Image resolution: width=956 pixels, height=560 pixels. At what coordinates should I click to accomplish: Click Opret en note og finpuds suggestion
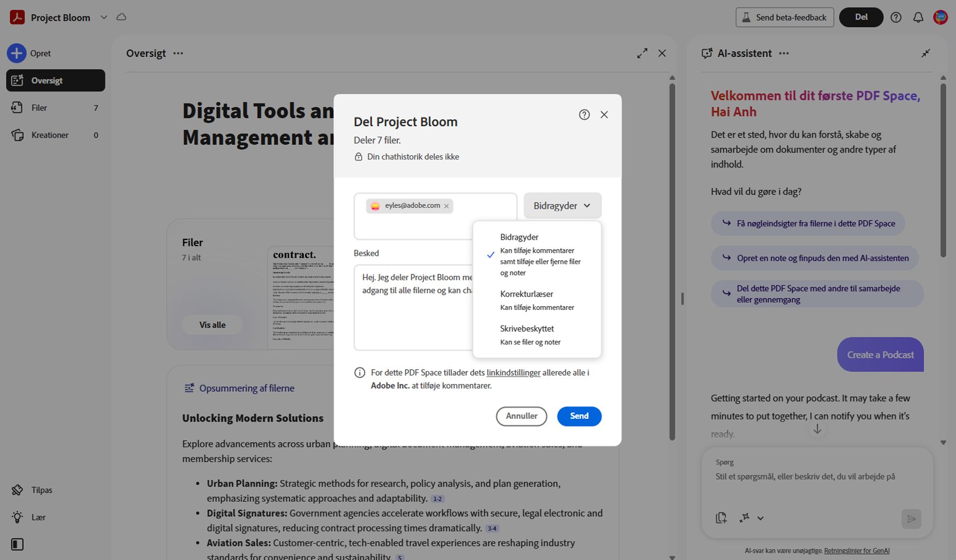click(x=815, y=258)
